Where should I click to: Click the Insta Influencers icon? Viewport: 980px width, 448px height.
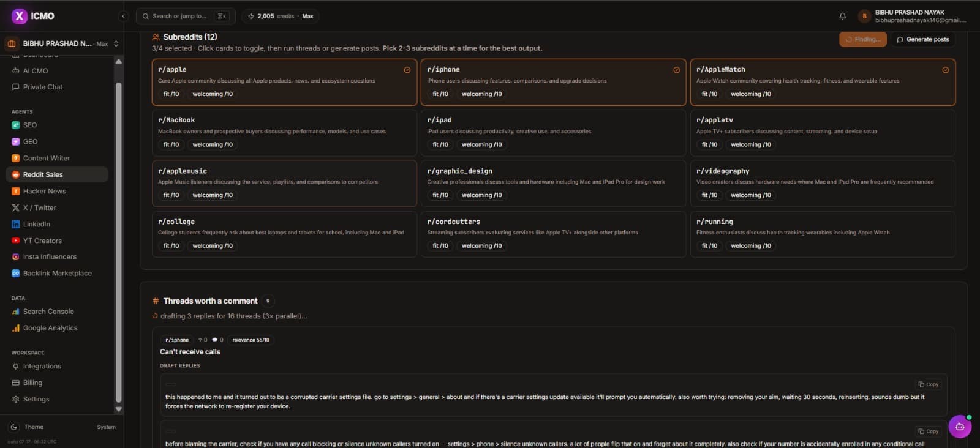16,257
